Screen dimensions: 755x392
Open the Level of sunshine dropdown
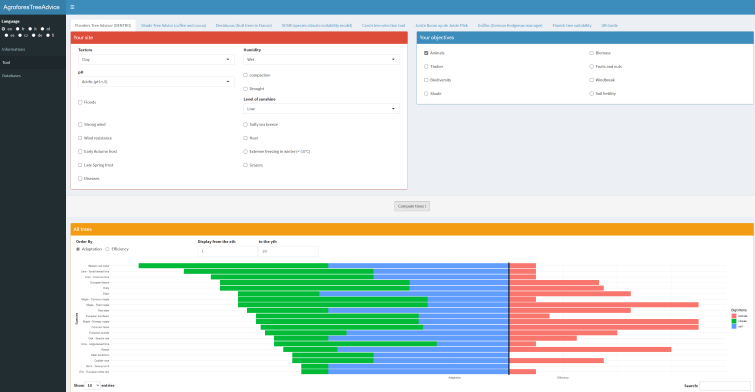[321, 109]
